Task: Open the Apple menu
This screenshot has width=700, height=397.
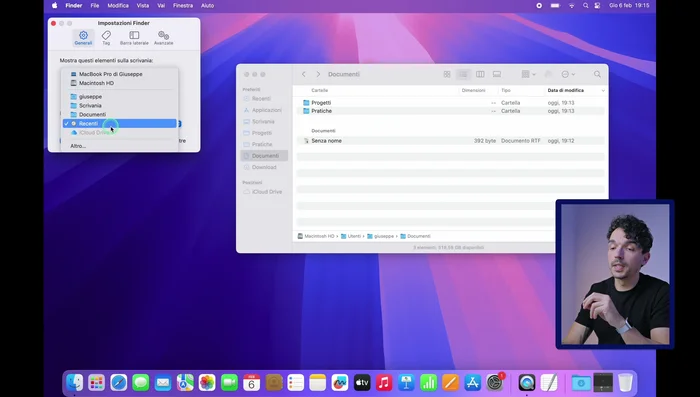Action: pyautogui.click(x=54, y=6)
